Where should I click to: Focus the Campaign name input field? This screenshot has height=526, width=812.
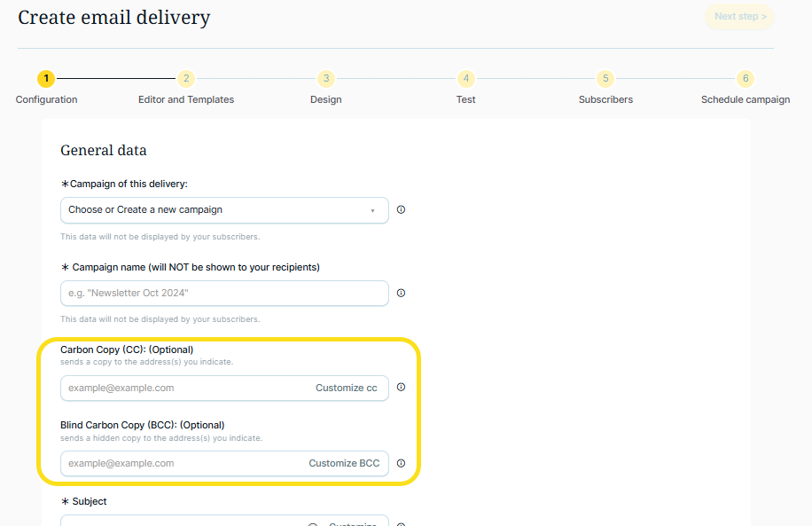pos(224,294)
